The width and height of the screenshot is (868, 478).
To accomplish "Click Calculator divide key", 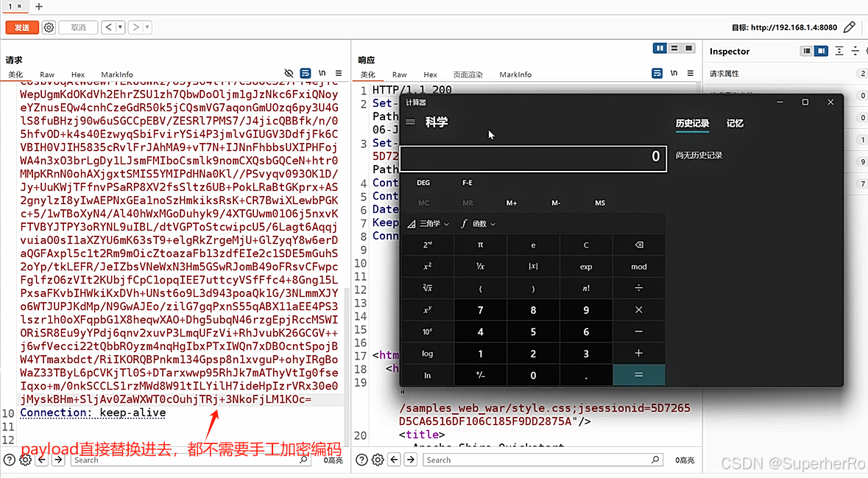I will pos(639,288).
